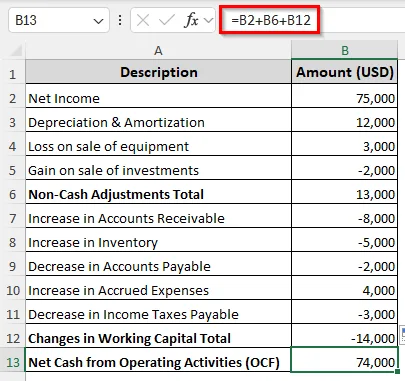
Task: Open the Name Box dropdown arrow
Action: [x=98, y=21]
